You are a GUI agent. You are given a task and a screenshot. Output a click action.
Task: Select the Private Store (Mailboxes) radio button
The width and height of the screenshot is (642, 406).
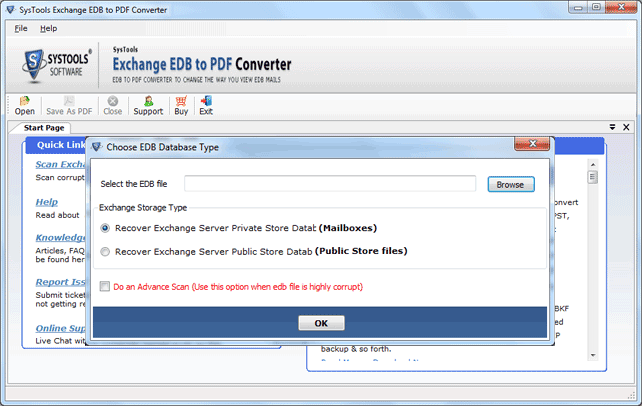tap(105, 228)
